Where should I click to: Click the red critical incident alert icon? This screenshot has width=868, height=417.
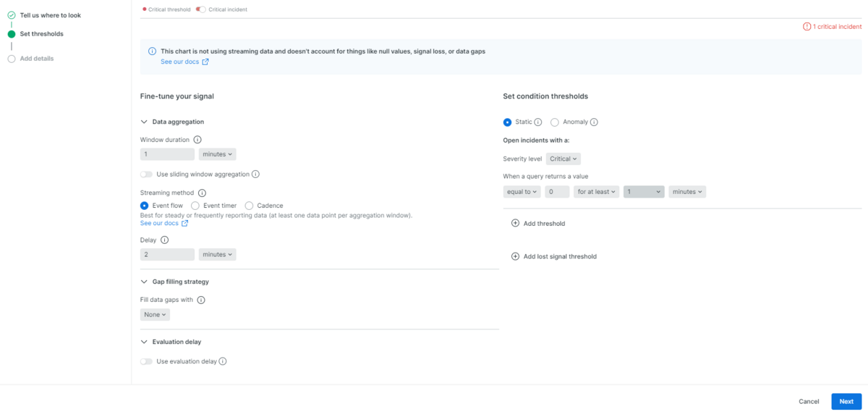(807, 27)
